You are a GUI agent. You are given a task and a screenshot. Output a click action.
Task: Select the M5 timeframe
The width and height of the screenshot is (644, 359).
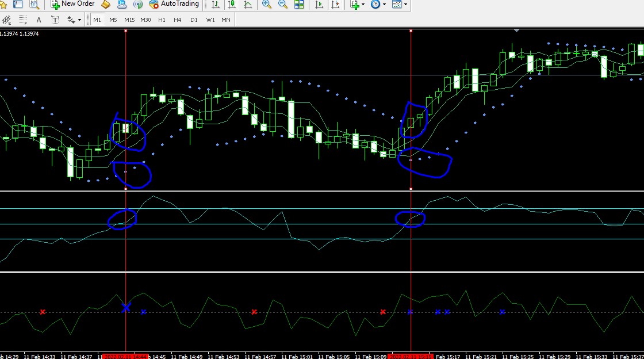[x=113, y=20]
